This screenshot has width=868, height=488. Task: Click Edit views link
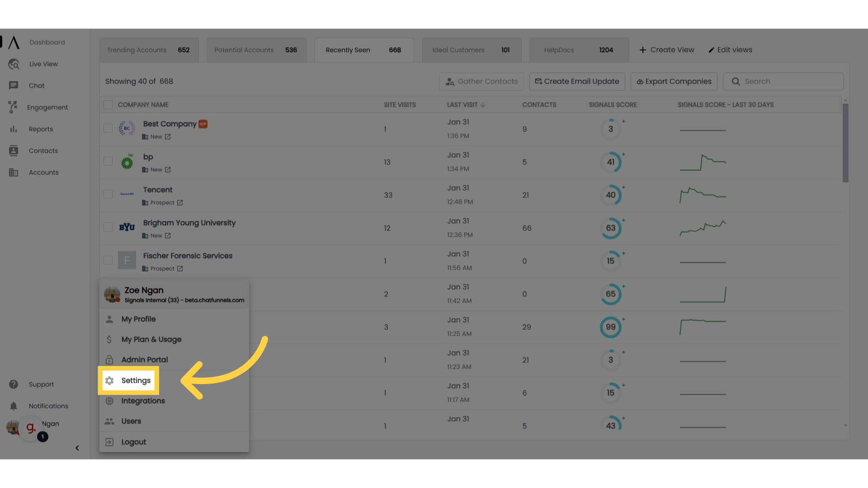(x=730, y=50)
